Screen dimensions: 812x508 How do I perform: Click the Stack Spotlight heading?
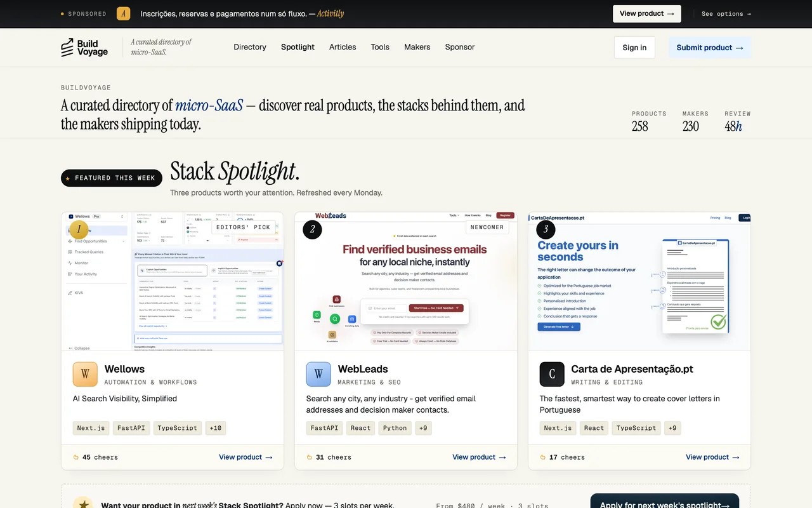[x=235, y=171]
